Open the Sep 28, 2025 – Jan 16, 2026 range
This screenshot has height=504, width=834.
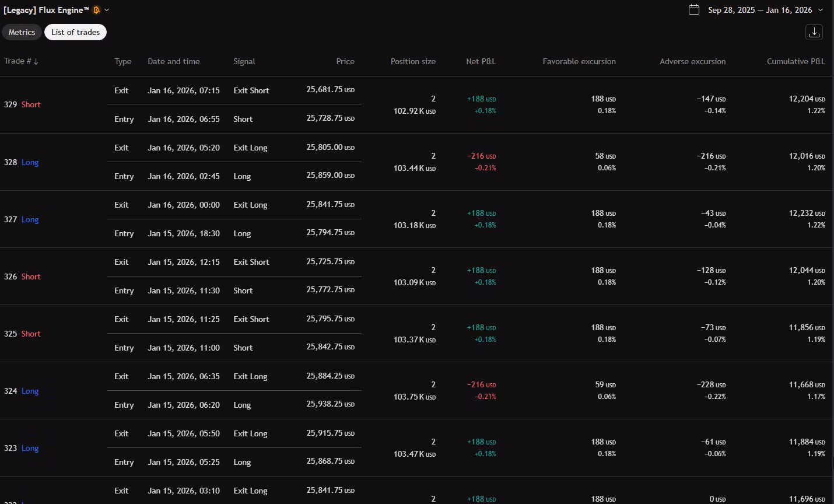759,10
